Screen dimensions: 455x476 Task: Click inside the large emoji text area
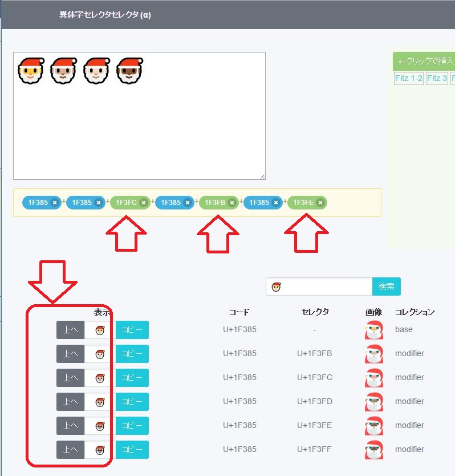[139, 116]
